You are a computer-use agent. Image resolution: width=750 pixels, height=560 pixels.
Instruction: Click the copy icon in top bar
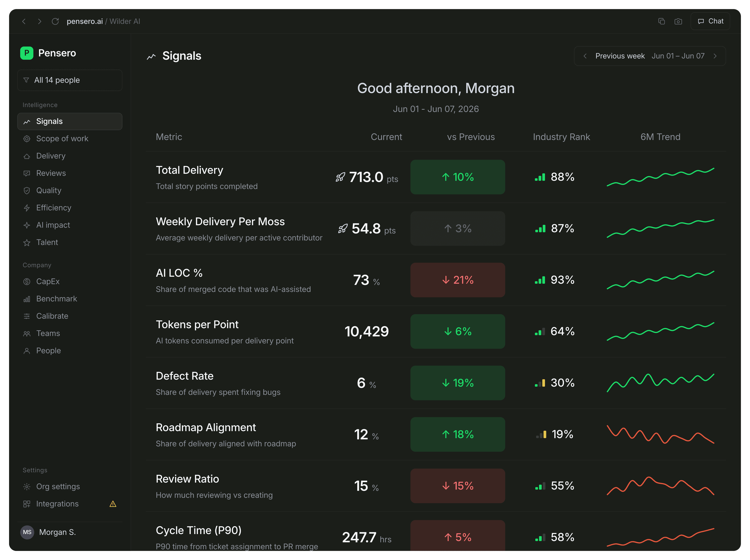point(661,21)
